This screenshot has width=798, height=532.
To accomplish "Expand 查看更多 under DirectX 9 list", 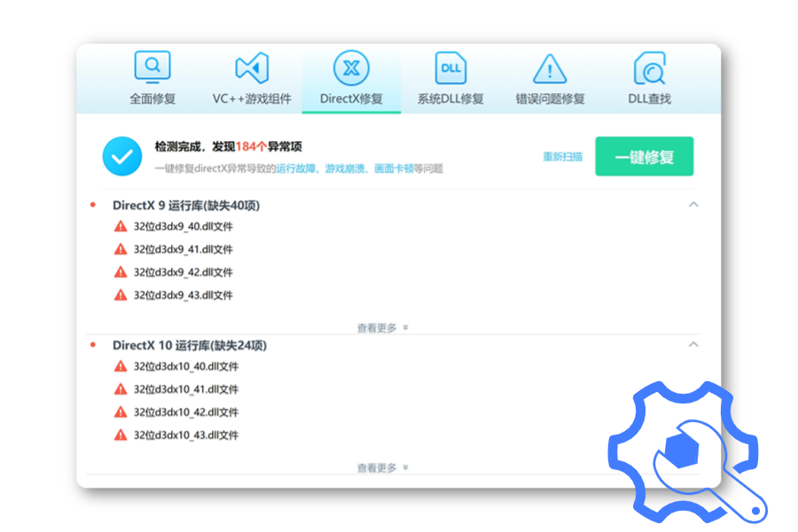I will (382, 328).
